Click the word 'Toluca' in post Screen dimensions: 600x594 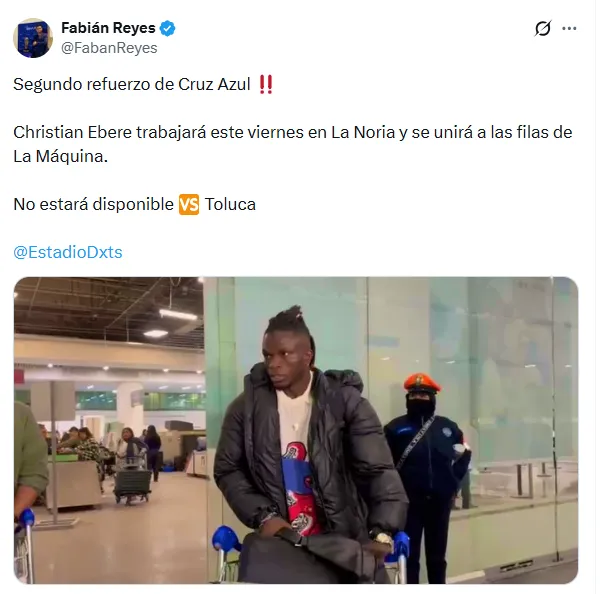[230, 204]
